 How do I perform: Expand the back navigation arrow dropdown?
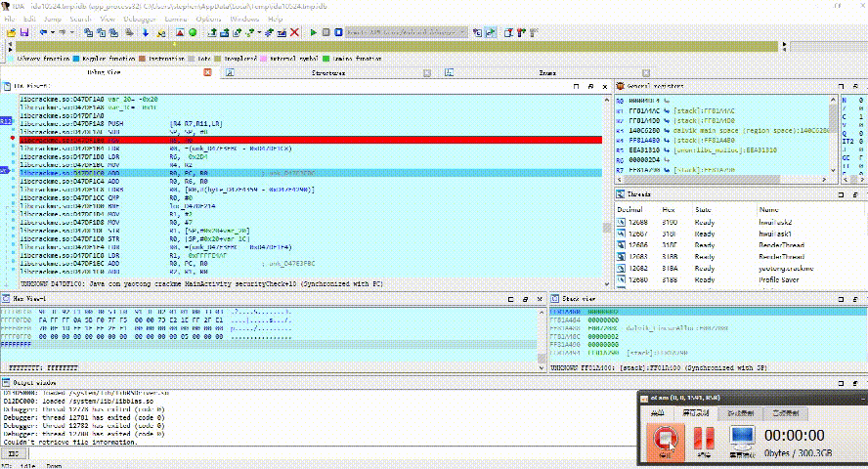[x=55, y=32]
